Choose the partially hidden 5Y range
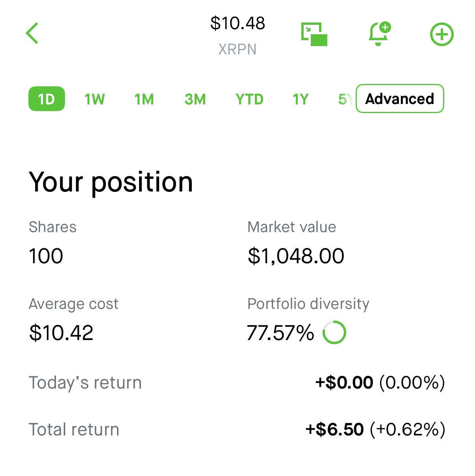The width and height of the screenshot is (475, 476). tap(345, 99)
